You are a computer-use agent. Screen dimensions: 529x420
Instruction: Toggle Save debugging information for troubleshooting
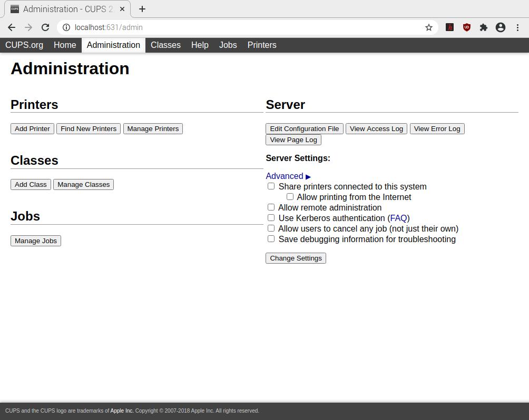click(271, 239)
